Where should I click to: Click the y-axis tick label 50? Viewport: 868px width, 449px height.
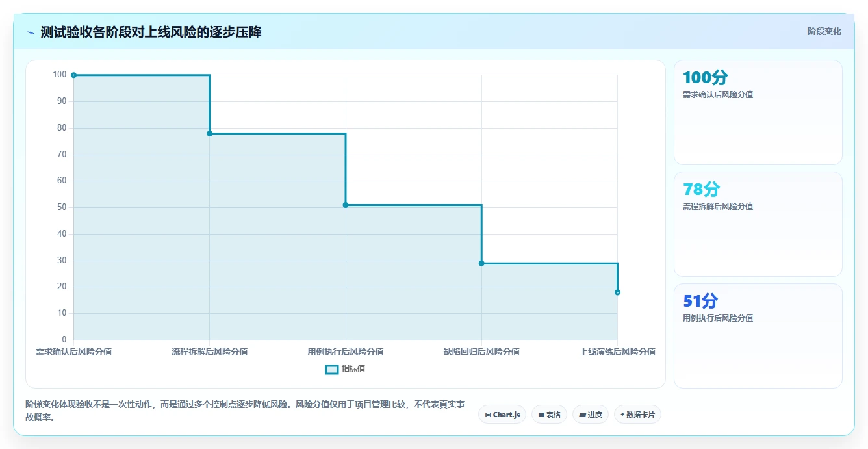tap(62, 207)
